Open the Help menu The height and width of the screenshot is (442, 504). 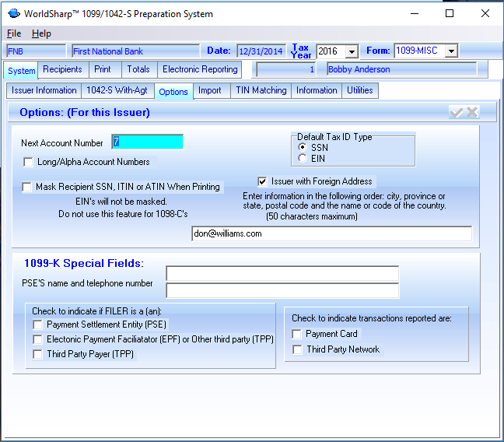[x=41, y=33]
